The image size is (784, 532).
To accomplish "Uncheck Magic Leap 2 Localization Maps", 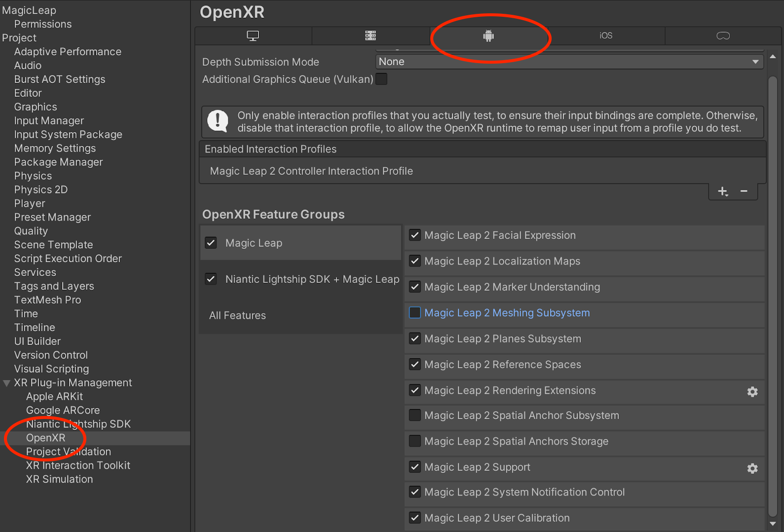I will 415,261.
